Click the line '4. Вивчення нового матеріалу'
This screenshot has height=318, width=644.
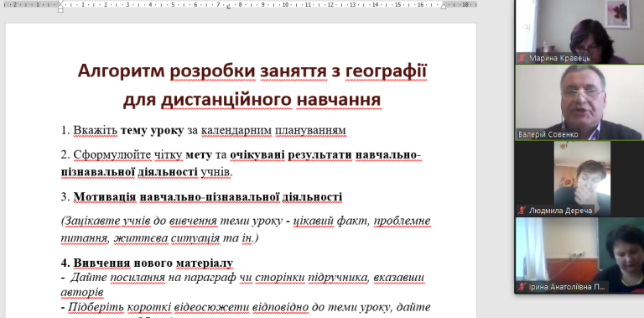(x=147, y=263)
